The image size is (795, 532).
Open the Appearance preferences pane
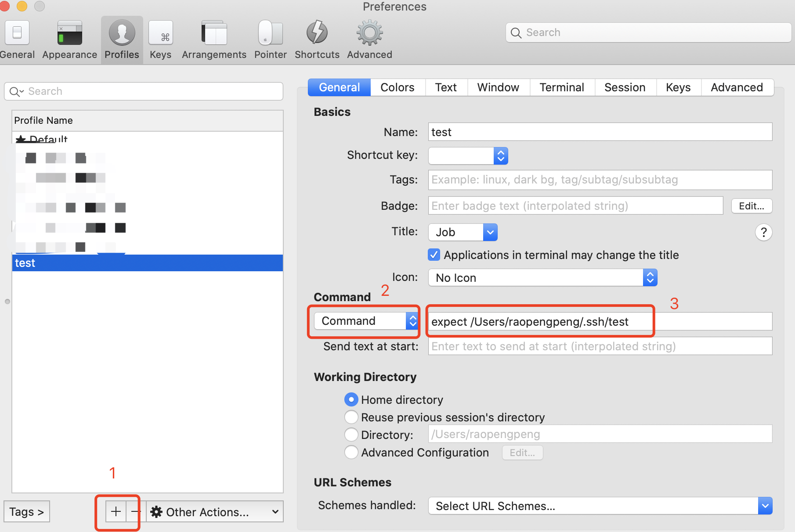click(x=69, y=40)
